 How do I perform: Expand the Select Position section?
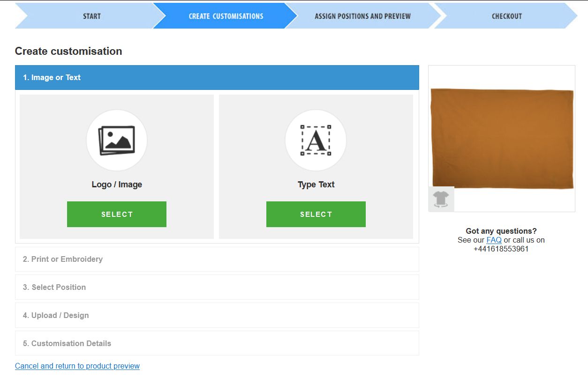(x=217, y=287)
